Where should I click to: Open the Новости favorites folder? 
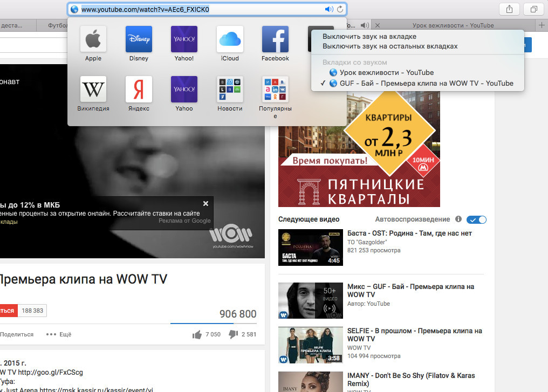pos(229,89)
